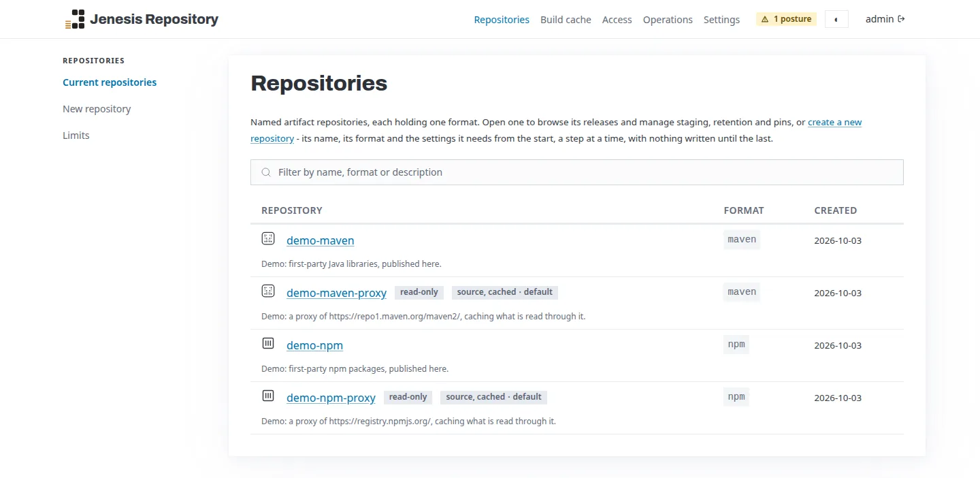Click the REPOSITORY column header
The width and height of the screenshot is (980, 478).
[292, 210]
